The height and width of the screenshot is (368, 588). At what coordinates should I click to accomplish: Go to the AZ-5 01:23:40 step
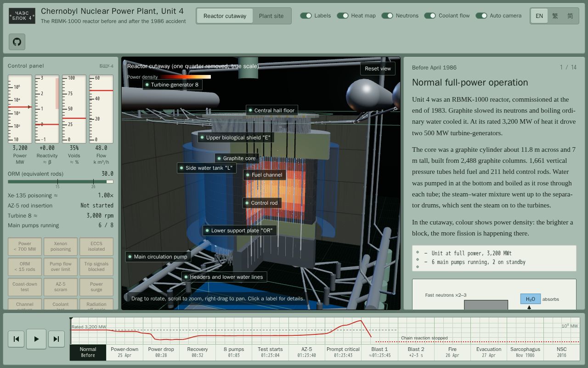click(x=306, y=352)
